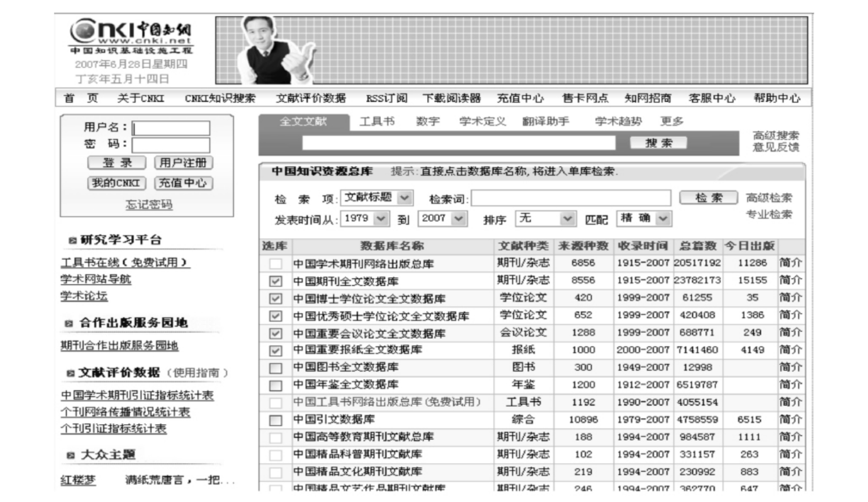Screen dimensions: 868x502
Task: Switch to the 学术趋势 tab
Action: 618,121
